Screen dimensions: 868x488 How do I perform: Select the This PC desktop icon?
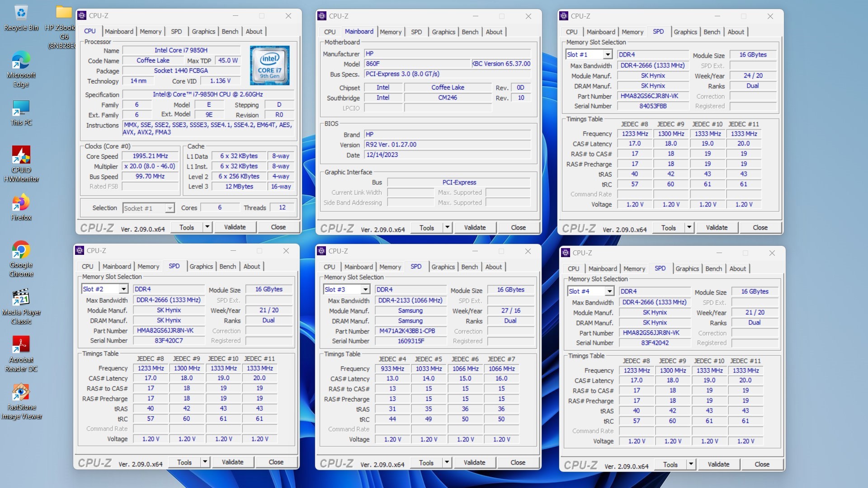(x=21, y=113)
